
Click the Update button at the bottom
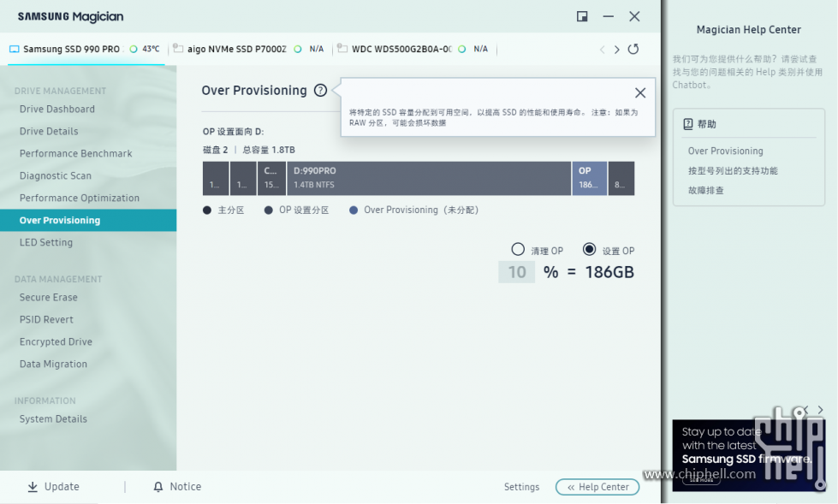pos(53,486)
